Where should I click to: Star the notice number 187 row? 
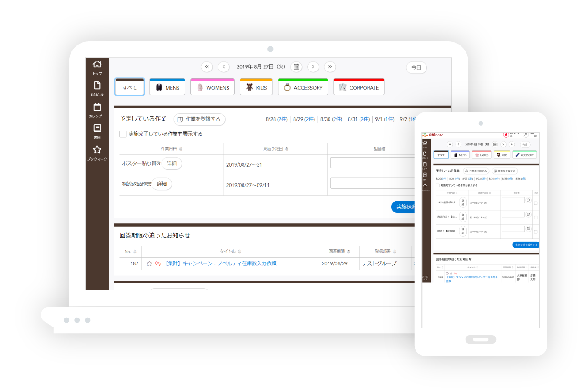point(149,263)
